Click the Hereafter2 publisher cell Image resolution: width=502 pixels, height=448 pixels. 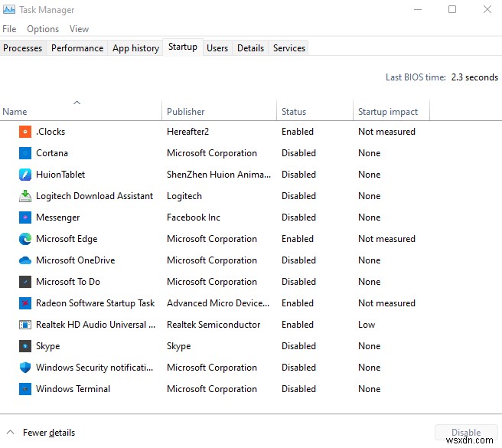point(187,132)
